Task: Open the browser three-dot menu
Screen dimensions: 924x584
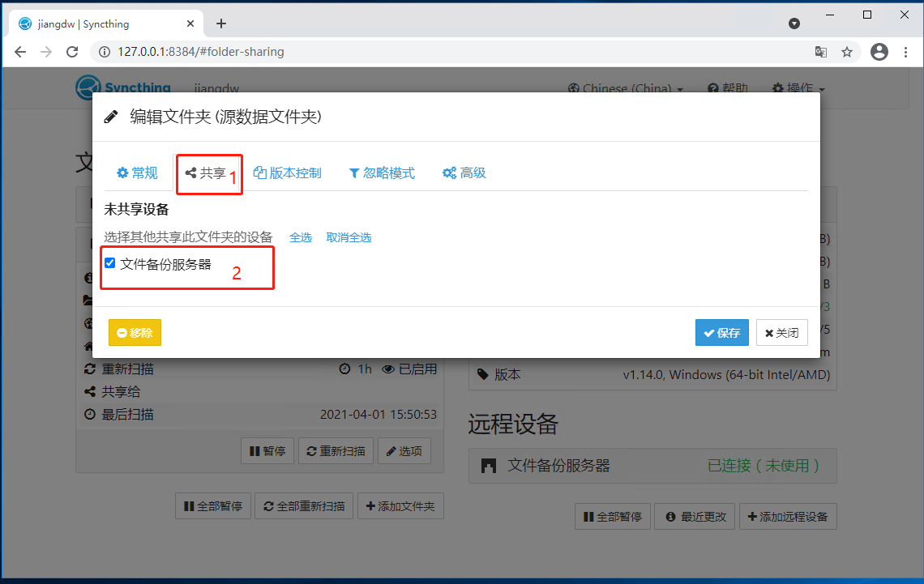Action: tap(905, 51)
